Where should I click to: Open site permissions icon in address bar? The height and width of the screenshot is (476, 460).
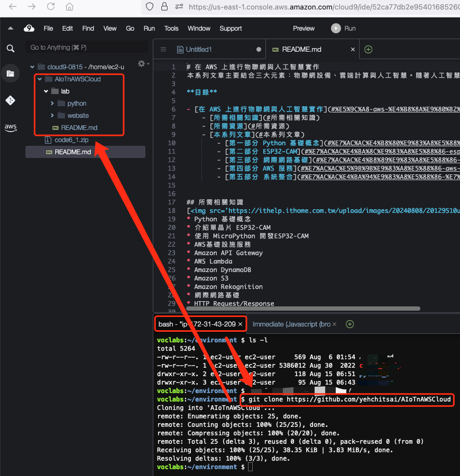tap(179, 6)
